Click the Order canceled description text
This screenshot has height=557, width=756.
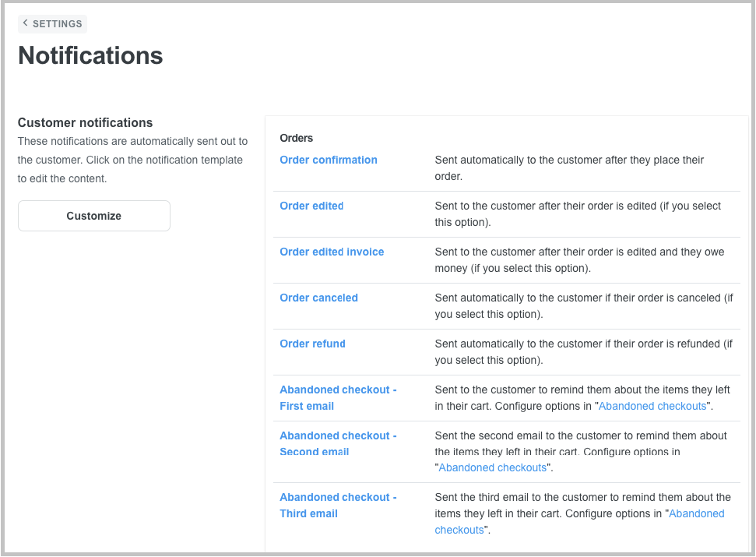(584, 305)
